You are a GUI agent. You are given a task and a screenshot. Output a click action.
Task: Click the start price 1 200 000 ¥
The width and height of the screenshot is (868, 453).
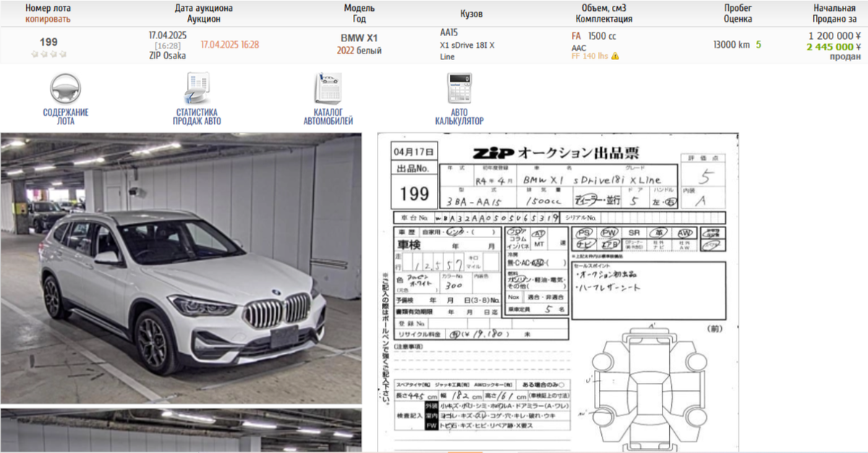[834, 35]
